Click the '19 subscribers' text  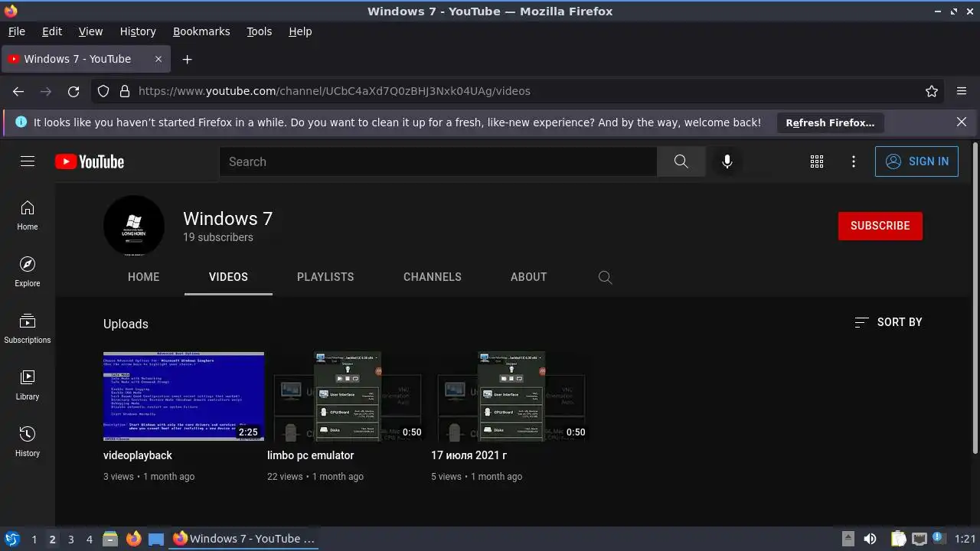pyautogui.click(x=218, y=237)
